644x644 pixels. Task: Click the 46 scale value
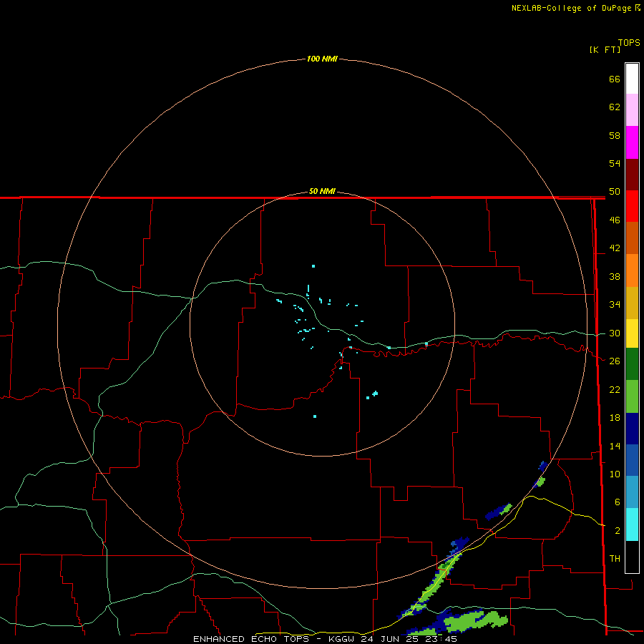tap(615, 220)
